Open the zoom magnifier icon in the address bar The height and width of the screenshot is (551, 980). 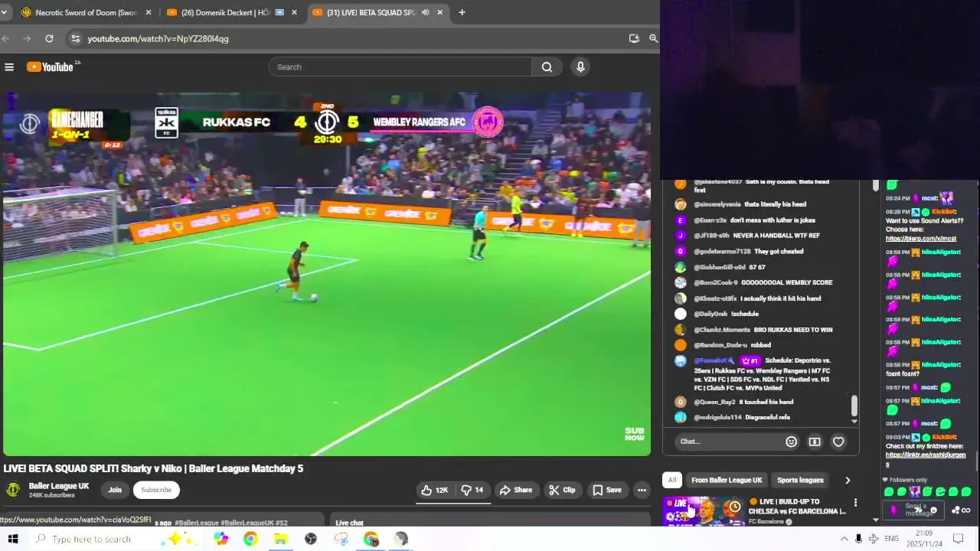point(653,38)
